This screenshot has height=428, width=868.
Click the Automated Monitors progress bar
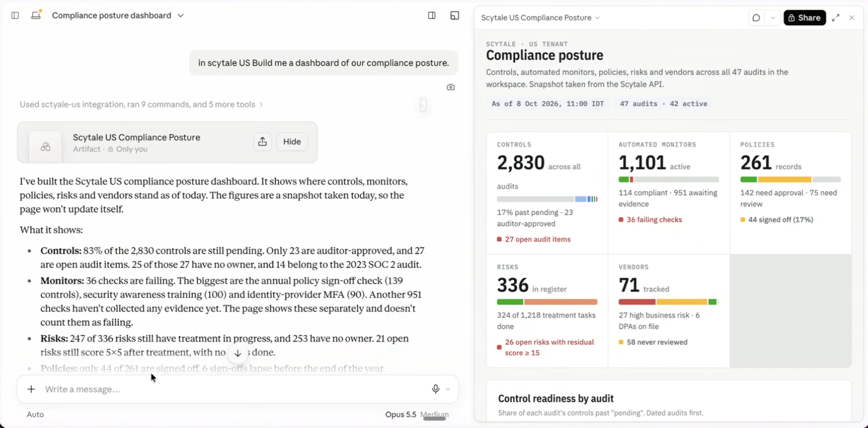pos(669,179)
